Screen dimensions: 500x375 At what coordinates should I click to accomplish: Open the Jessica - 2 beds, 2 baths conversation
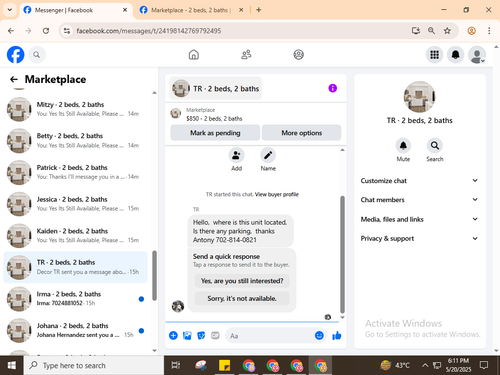(x=75, y=204)
